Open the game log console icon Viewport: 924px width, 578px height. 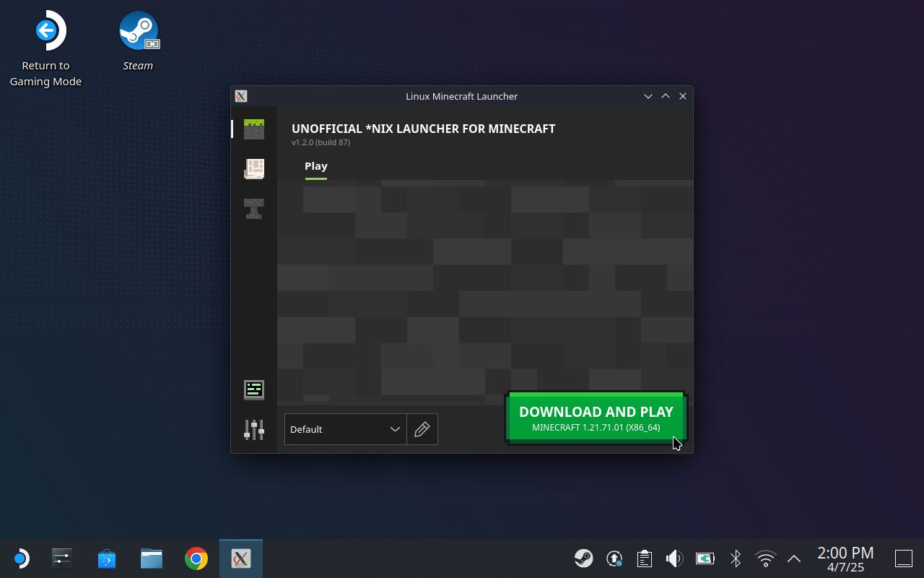click(254, 390)
